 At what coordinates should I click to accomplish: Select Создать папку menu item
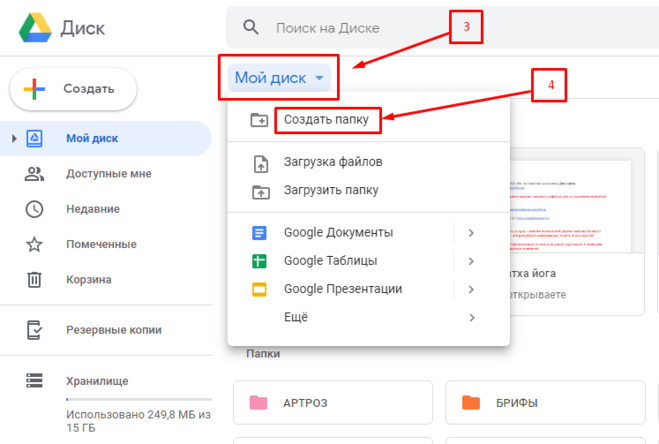click(x=326, y=120)
